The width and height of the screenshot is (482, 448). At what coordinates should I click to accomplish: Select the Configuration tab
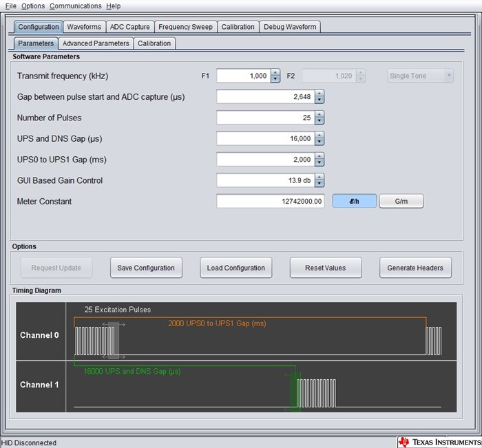point(38,27)
